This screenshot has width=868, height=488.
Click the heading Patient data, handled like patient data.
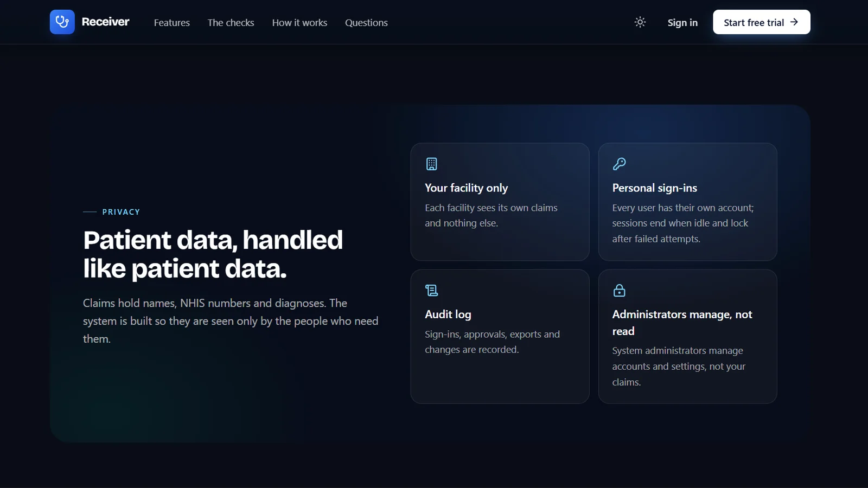click(x=213, y=254)
